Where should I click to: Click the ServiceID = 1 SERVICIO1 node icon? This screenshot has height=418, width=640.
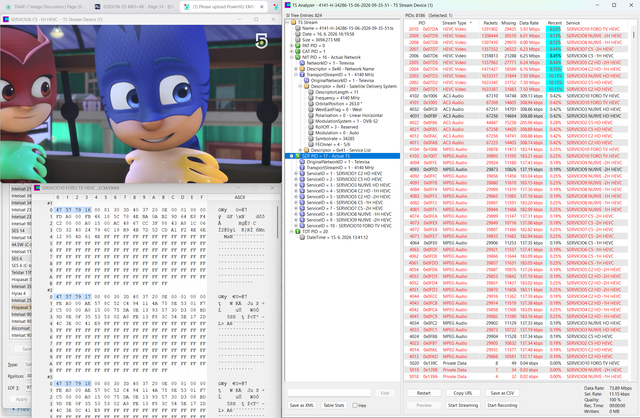(302, 173)
